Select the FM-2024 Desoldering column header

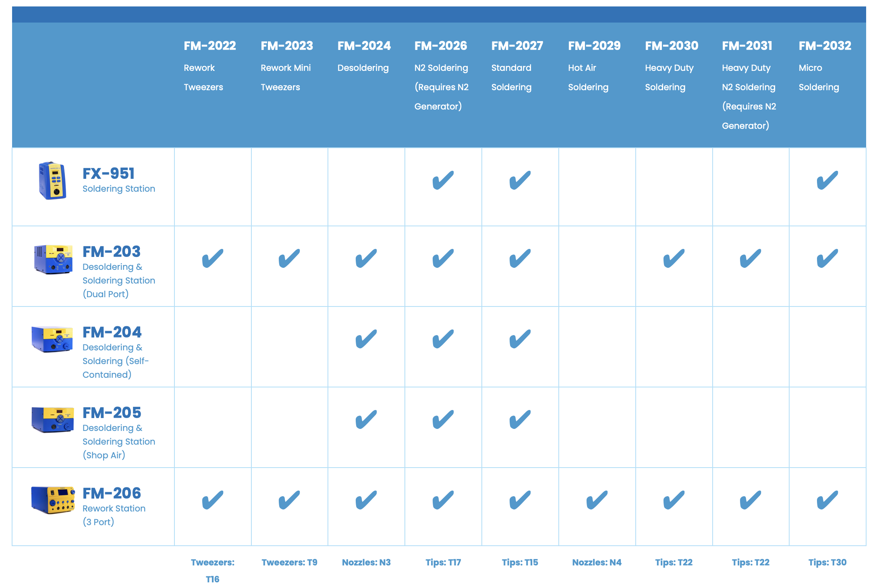click(x=364, y=56)
